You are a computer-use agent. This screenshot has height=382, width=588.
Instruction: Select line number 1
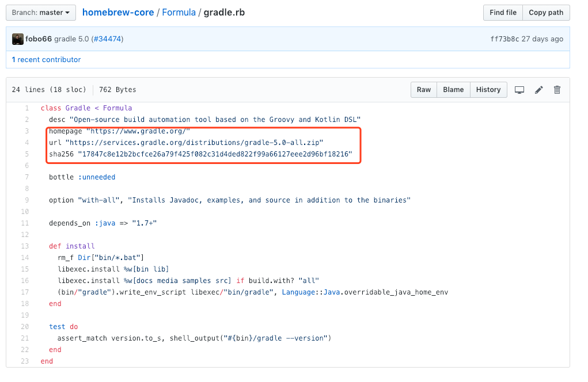26,108
